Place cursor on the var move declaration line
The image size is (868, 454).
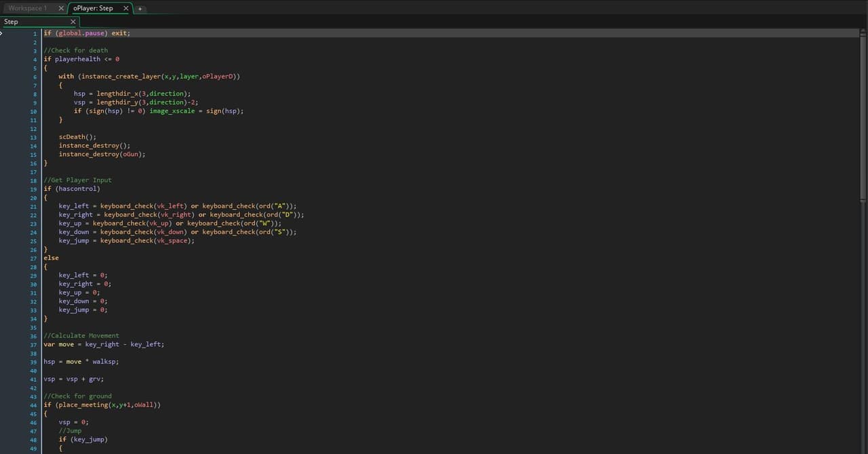pos(104,344)
